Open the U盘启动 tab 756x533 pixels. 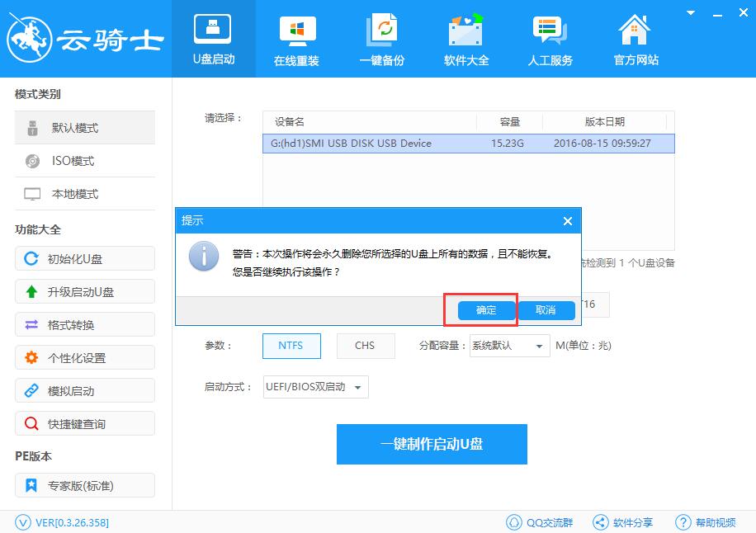pos(214,39)
